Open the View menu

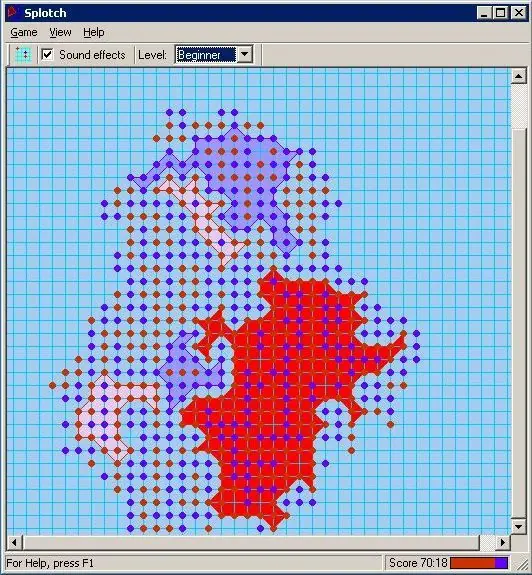coord(60,33)
